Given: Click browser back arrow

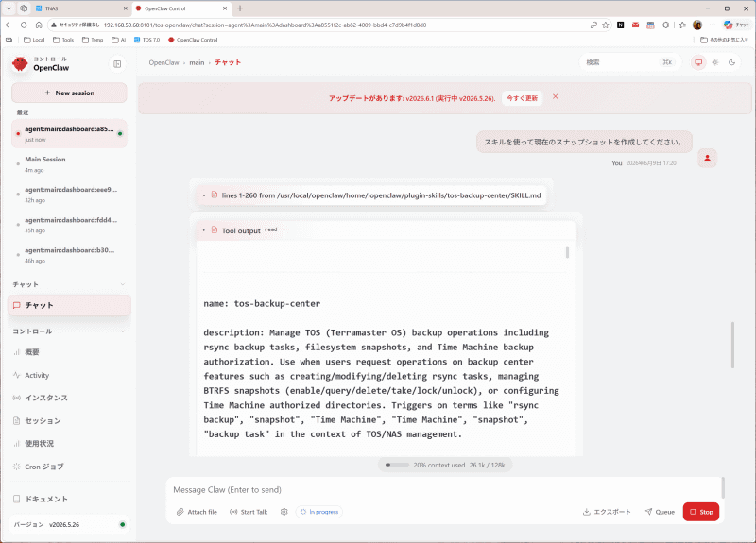Looking at the screenshot, I should (9, 25).
